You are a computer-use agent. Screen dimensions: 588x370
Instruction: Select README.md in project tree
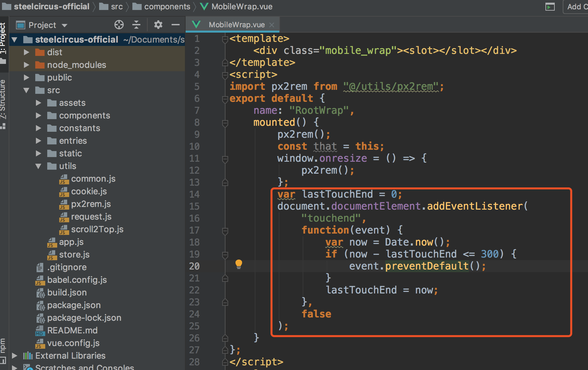(x=67, y=330)
